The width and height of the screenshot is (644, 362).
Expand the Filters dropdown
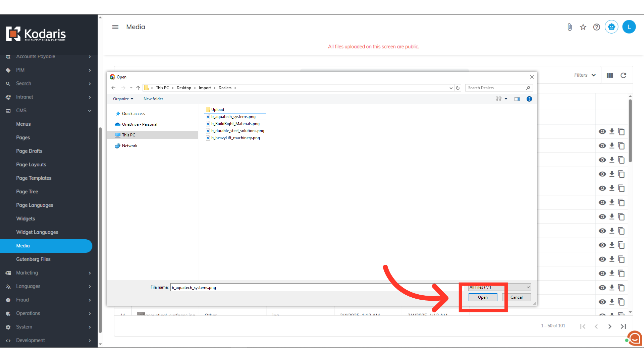point(585,75)
